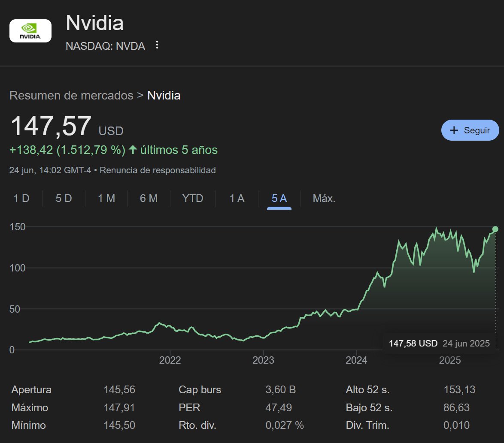Click the 147,58 USD chart tooltip
Image resolution: width=504 pixels, height=443 pixels.
coord(439,344)
